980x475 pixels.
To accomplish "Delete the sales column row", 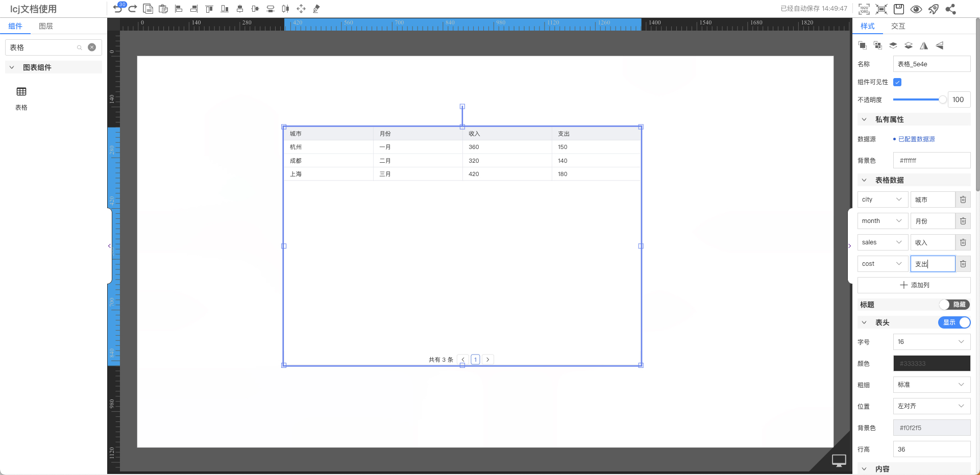I will click(963, 242).
